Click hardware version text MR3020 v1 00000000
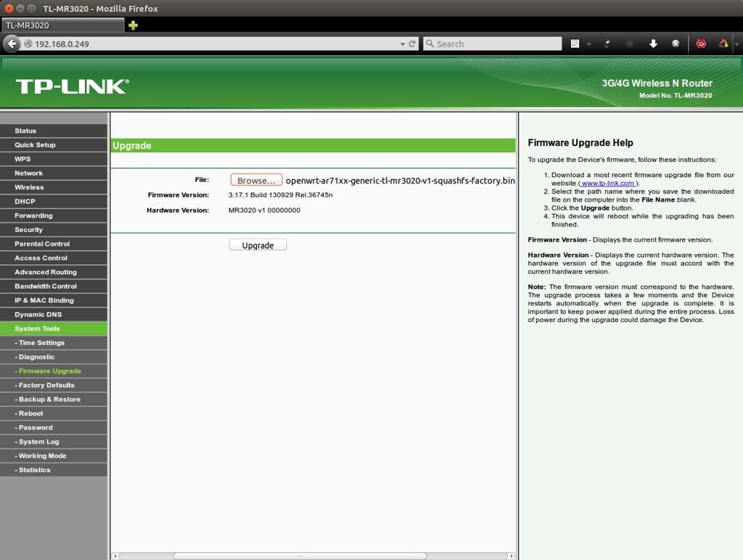The image size is (743, 560). click(x=264, y=210)
